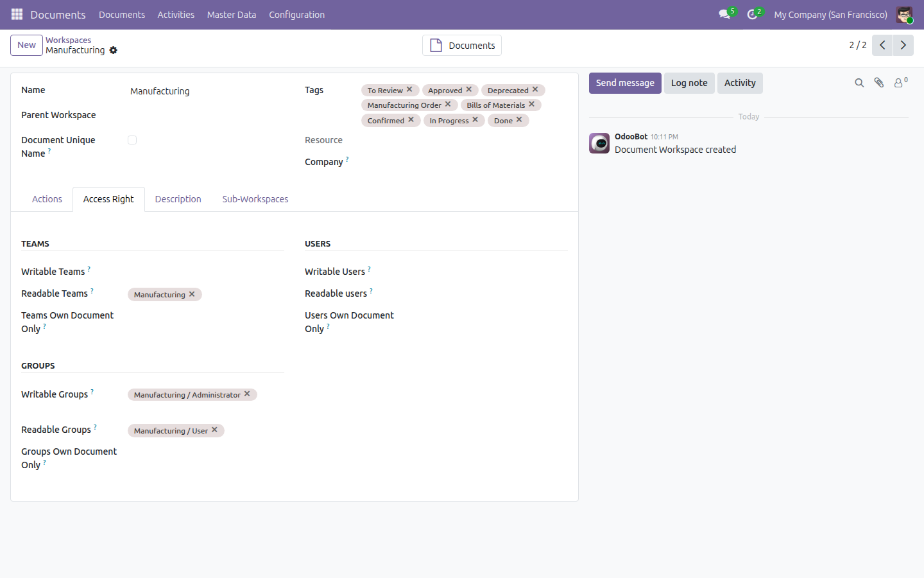Open the My Company (San Francisco) switcher

(x=830, y=15)
